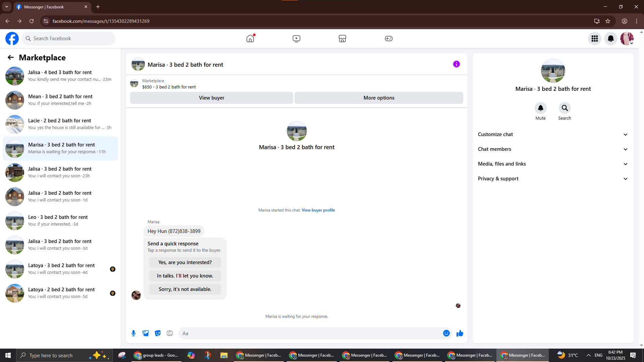Expand the Customize chat section

tap(553, 134)
